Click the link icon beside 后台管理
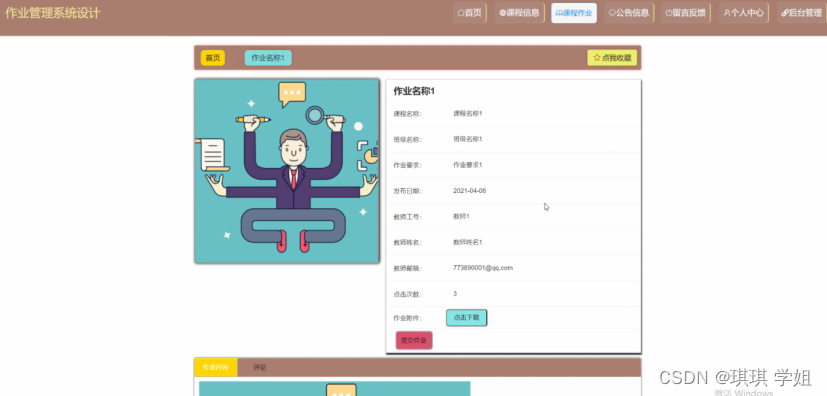Screen dimensions: 827x396 tap(785, 13)
